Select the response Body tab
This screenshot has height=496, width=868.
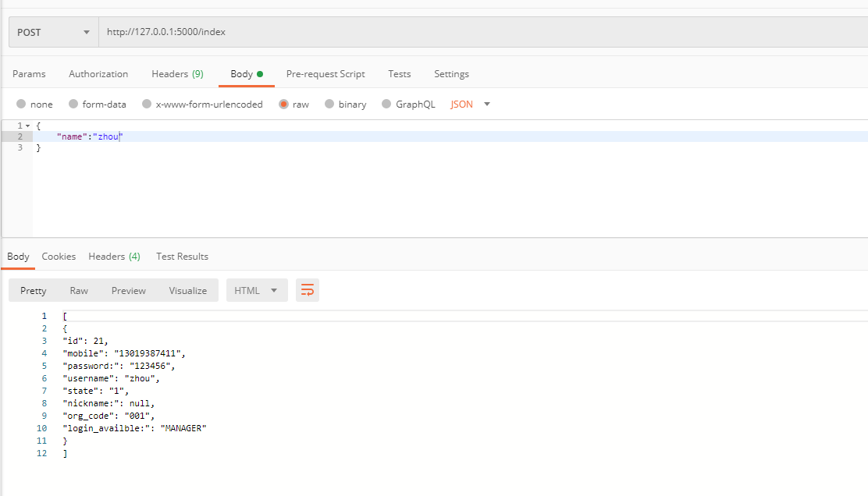tap(18, 257)
